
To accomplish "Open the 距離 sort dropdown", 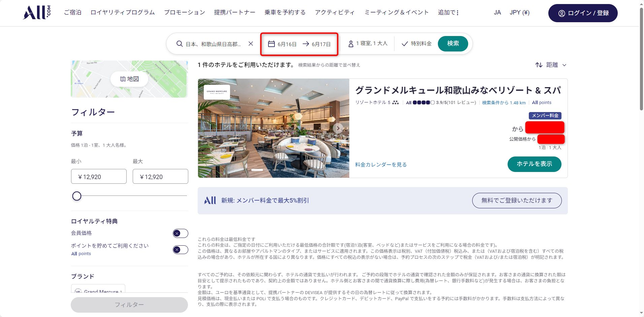I will click(x=551, y=65).
